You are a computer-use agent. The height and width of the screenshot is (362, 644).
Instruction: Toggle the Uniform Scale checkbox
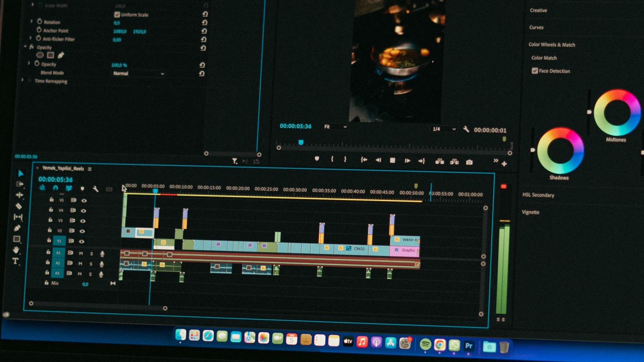tap(117, 14)
